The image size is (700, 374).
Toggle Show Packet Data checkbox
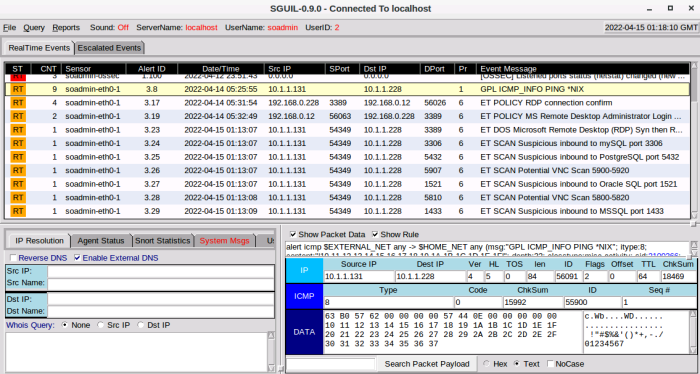pyautogui.click(x=293, y=234)
